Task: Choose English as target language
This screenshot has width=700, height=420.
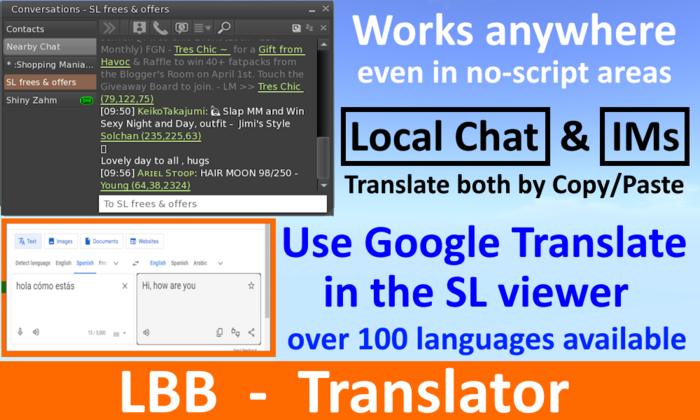Action: pos(158,263)
